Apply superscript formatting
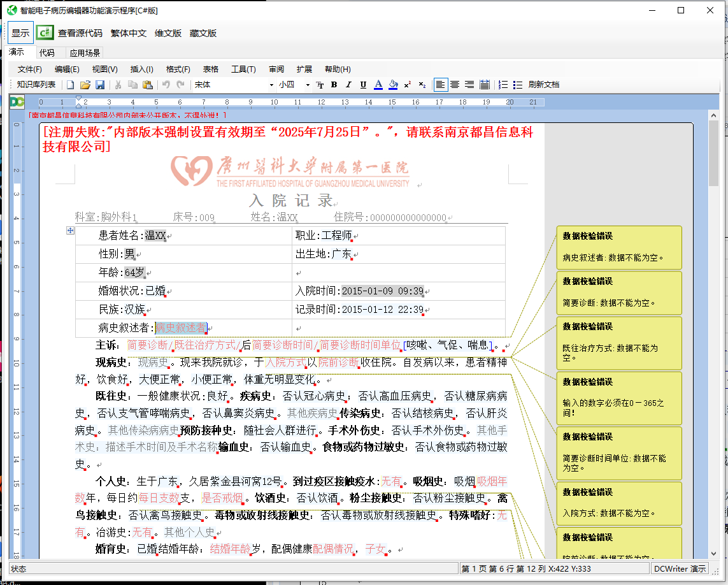728x585 pixels. [408, 85]
